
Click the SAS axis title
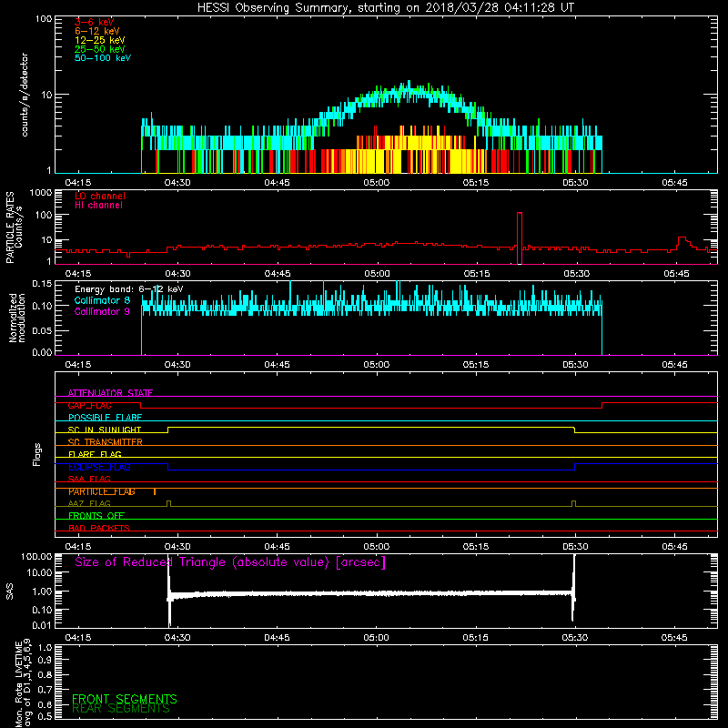point(10,591)
